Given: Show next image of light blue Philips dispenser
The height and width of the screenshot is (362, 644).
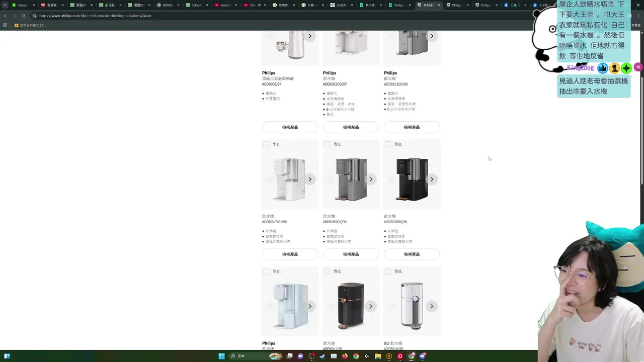Looking at the screenshot, I should pos(310,306).
